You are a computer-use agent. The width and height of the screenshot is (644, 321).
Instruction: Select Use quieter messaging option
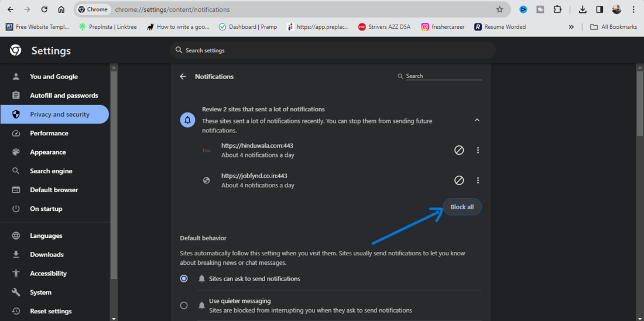[x=184, y=305]
